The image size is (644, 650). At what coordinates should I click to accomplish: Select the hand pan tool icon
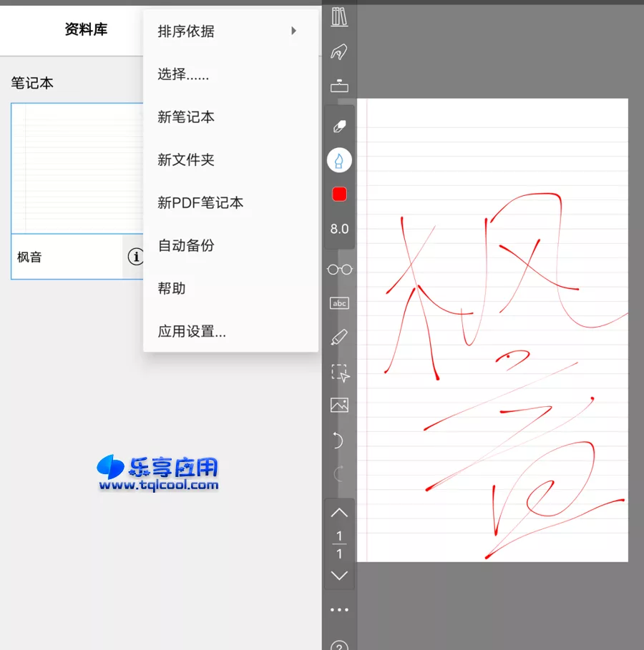(x=338, y=51)
